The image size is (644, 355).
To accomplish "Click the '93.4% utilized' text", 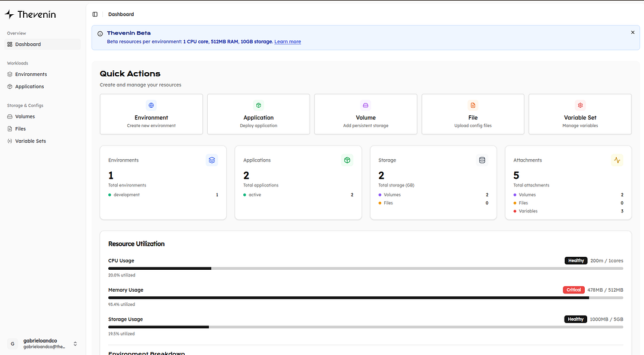I will coord(121,305).
